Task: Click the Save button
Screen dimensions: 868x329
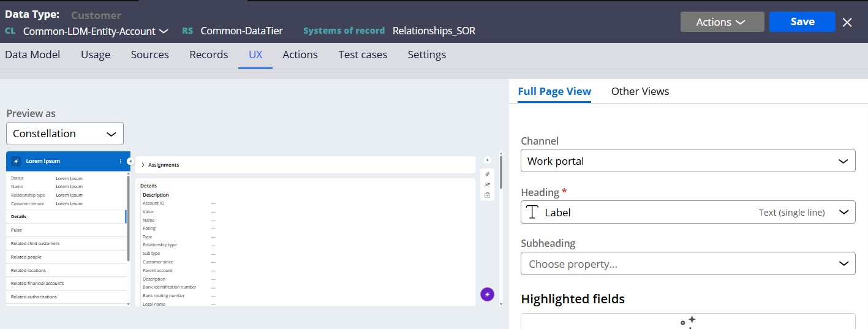Action: click(802, 21)
